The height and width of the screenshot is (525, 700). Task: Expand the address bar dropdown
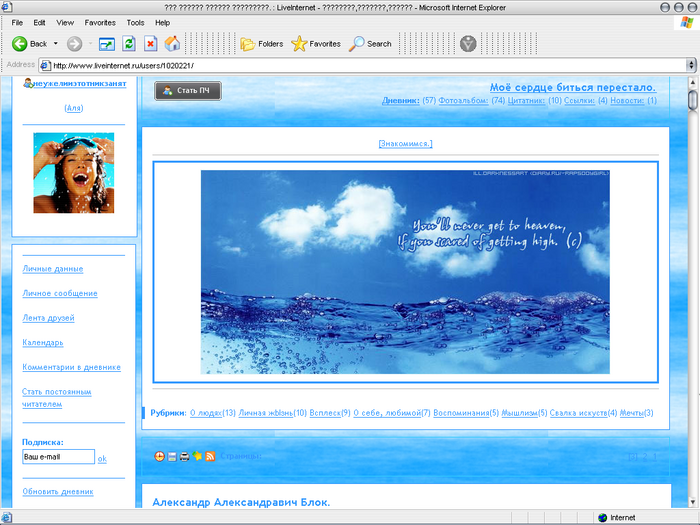691,65
